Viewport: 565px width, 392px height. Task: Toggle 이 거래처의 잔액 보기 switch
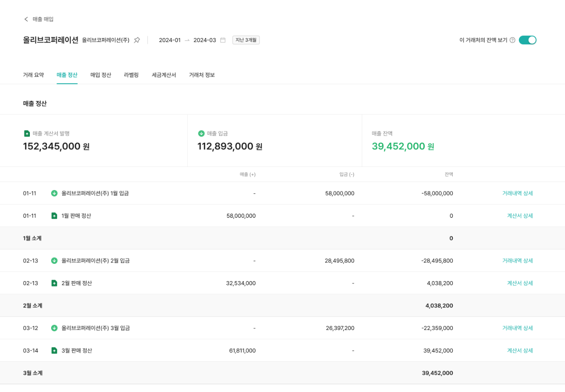point(527,40)
